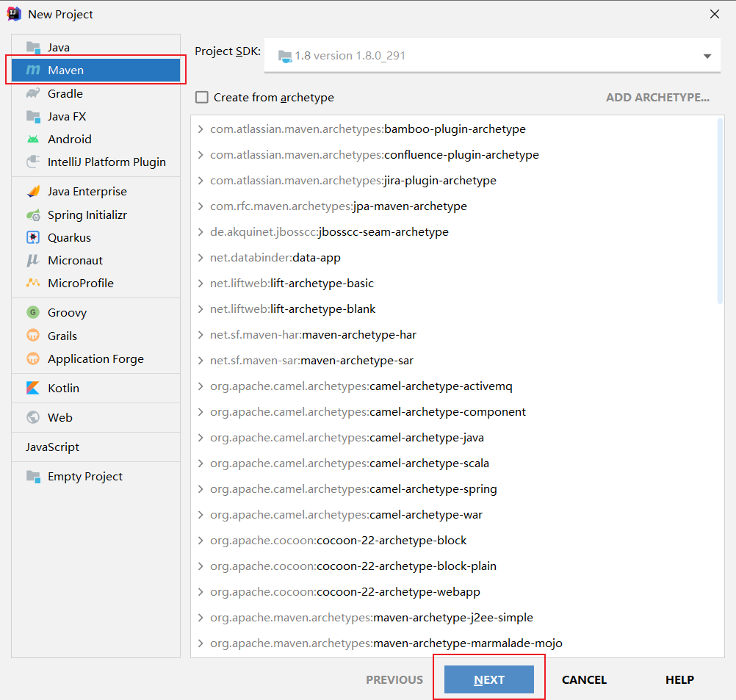Expand maven-archetype-har chevron
736x700 pixels.
(x=201, y=335)
